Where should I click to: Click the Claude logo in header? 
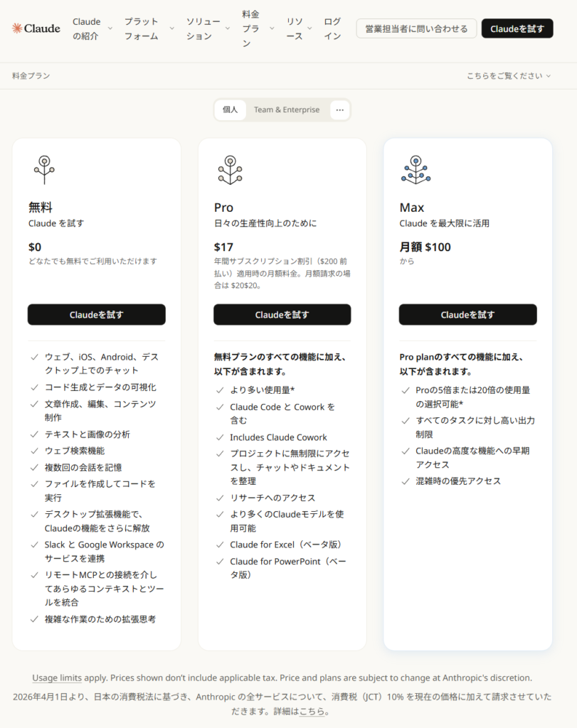click(36, 28)
